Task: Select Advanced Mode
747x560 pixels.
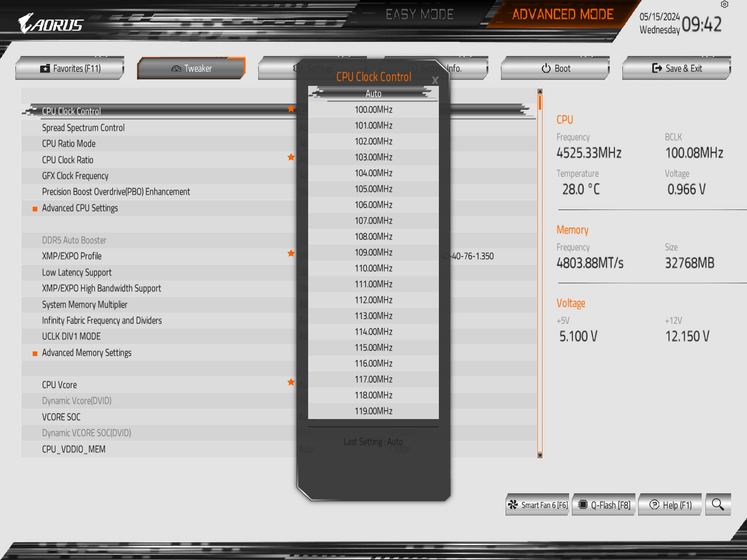Action: point(563,14)
